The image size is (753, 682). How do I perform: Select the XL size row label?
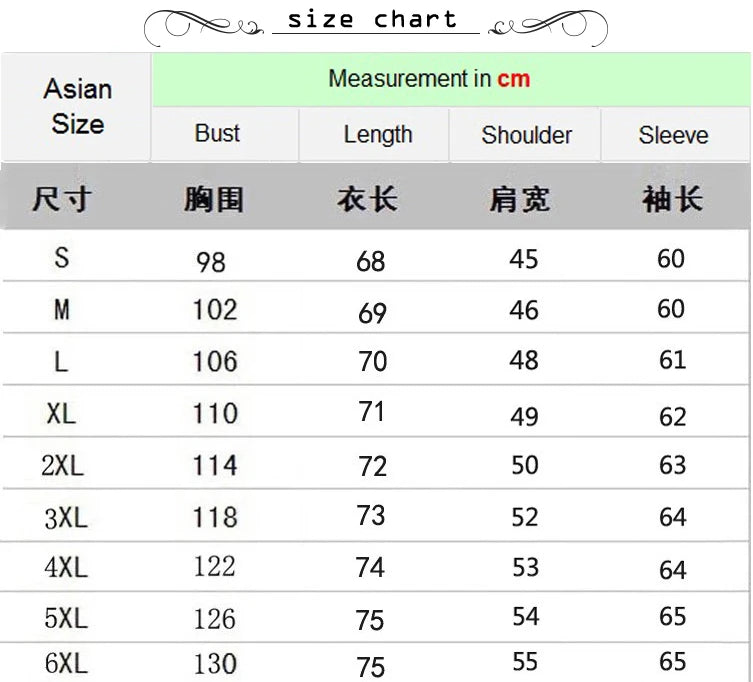61,413
